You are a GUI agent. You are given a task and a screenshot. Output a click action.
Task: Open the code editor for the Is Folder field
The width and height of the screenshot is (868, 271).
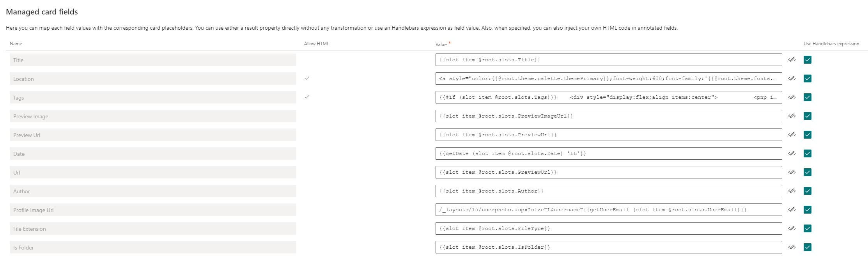[792, 247]
